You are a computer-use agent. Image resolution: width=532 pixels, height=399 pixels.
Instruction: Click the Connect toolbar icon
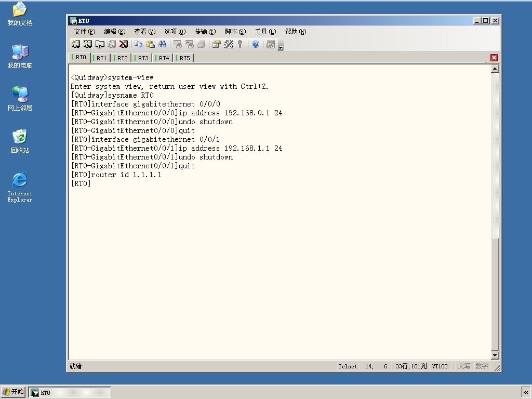click(x=76, y=44)
